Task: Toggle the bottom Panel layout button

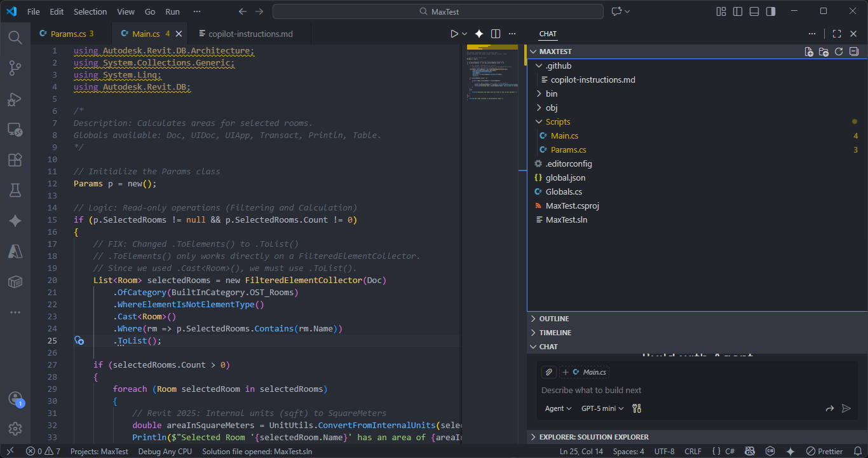Action: point(754,11)
